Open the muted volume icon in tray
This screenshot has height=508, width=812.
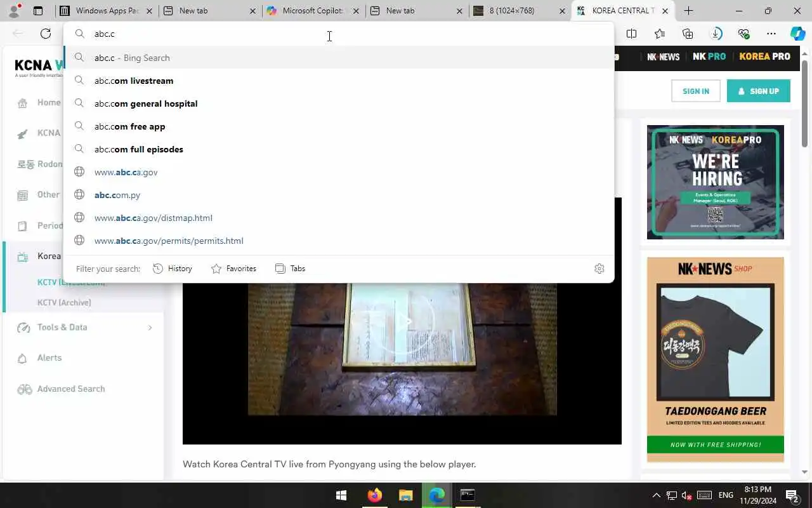tap(687, 495)
